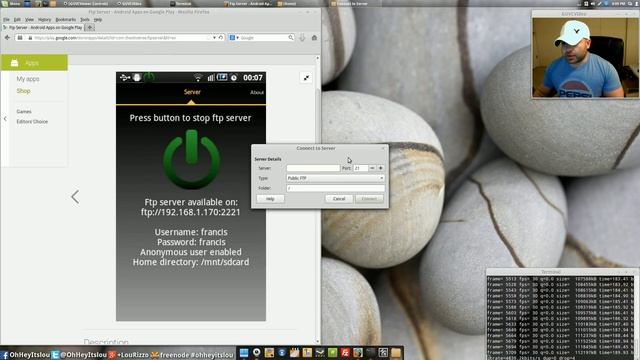Switch to Ftp Server Firefox window in panel
The width and height of the screenshot is (640, 360).
pos(249,3)
